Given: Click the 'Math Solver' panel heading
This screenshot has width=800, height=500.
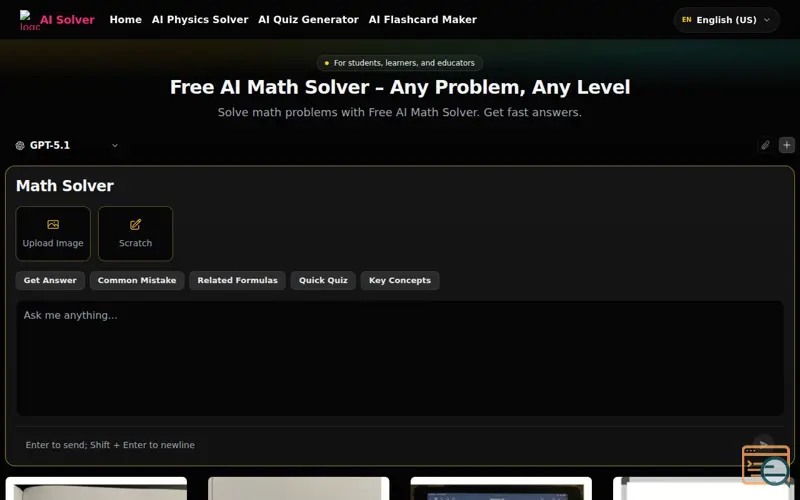Looking at the screenshot, I should 65,186.
